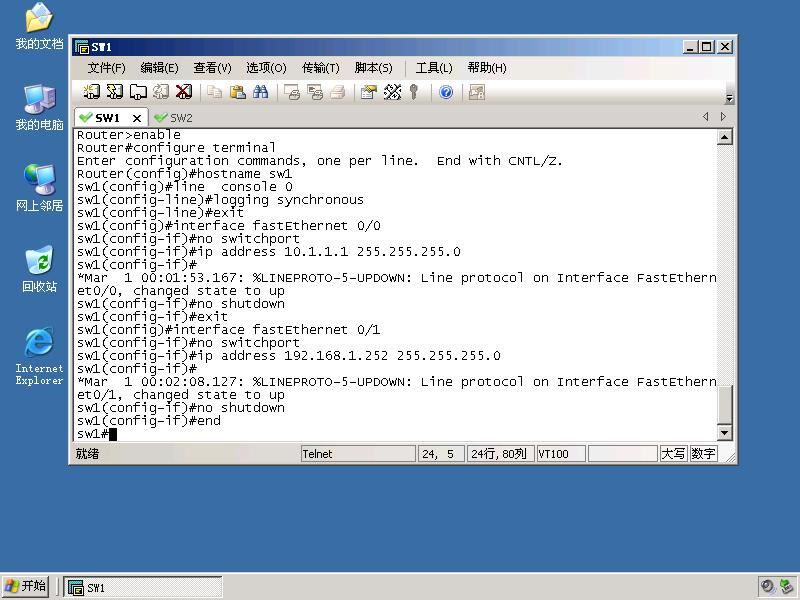Click the Keymap Editor toolbar icon

click(392, 92)
